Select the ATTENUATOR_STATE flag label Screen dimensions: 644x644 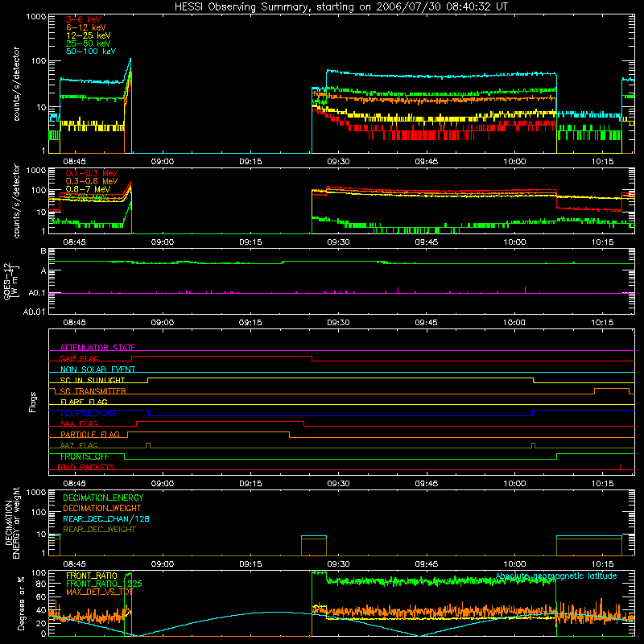point(97,348)
